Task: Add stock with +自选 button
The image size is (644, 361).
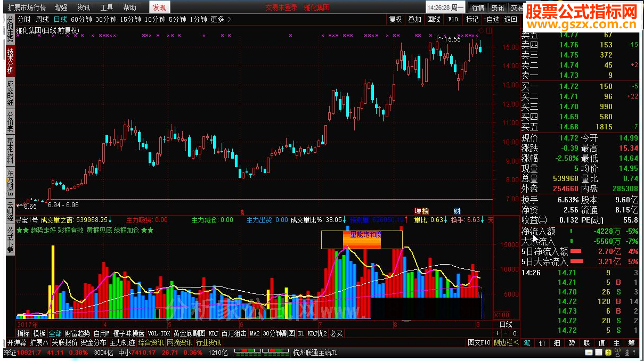Action: [492, 20]
